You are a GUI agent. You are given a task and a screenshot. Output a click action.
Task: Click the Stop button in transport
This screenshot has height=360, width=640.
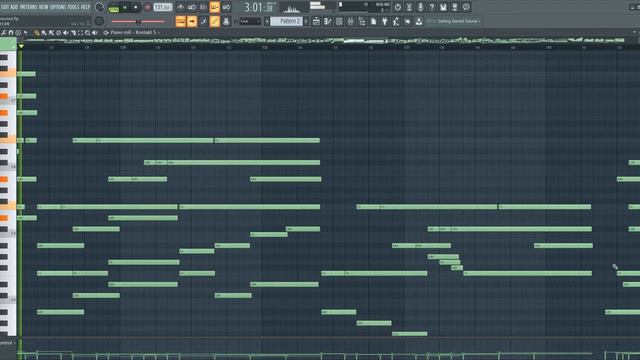(x=136, y=7)
